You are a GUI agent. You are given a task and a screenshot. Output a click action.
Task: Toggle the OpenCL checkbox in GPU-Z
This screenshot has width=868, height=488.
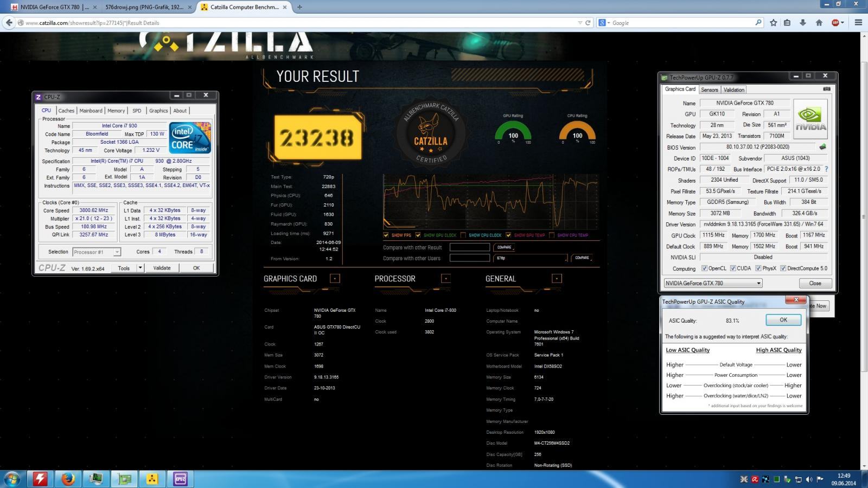(704, 268)
